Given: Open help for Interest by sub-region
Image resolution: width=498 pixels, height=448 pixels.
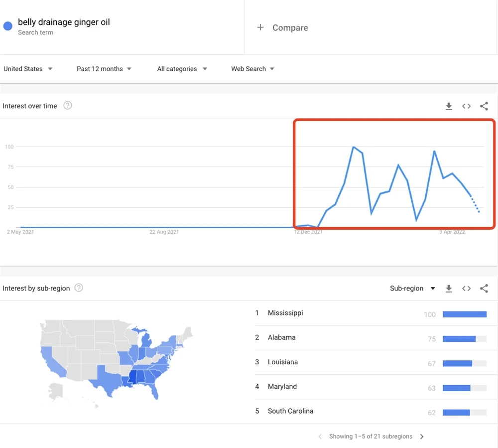Looking at the screenshot, I should point(79,288).
